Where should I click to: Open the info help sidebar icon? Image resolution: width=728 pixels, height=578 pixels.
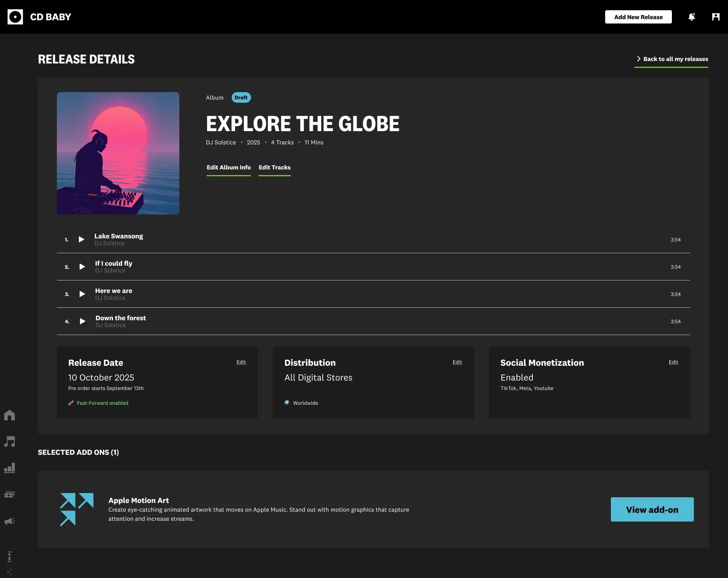coord(9,556)
